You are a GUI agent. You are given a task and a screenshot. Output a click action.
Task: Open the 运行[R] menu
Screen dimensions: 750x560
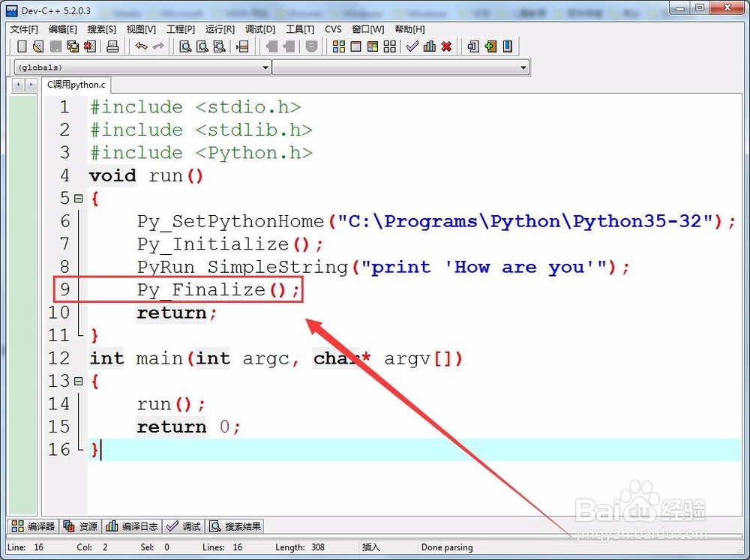tap(219, 29)
